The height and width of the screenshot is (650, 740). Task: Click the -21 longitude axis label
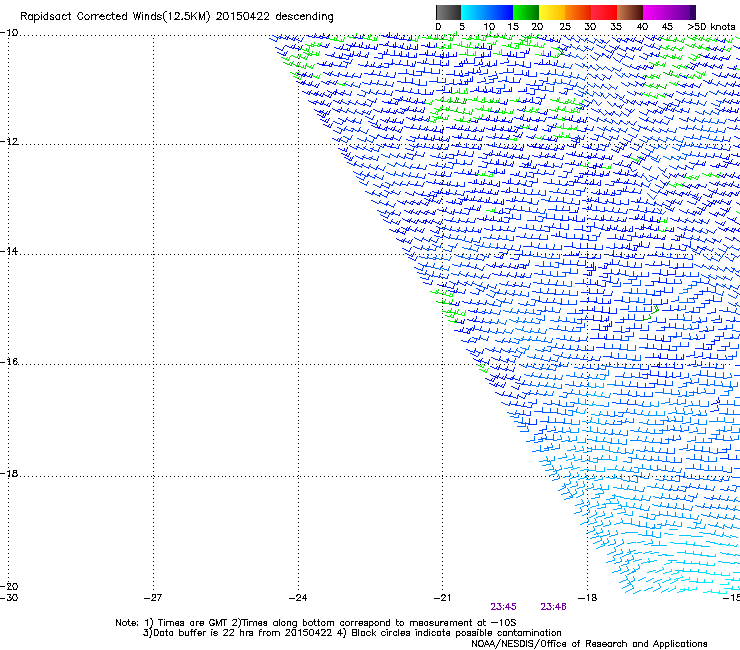(442, 598)
